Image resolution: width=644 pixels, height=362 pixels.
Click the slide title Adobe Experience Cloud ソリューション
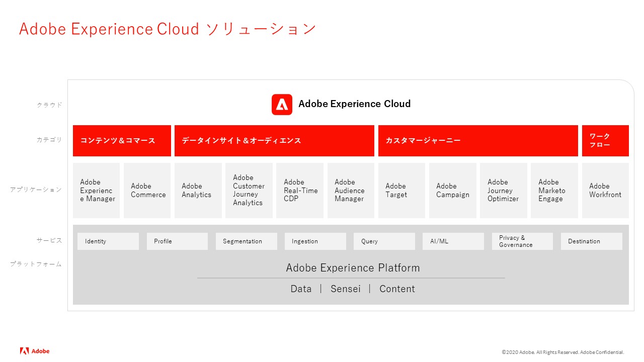[168, 29]
